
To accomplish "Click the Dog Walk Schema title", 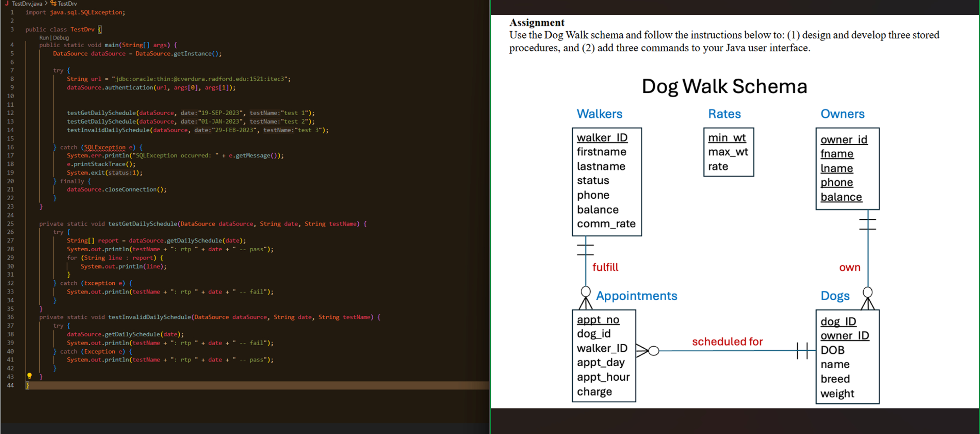I will click(x=724, y=86).
